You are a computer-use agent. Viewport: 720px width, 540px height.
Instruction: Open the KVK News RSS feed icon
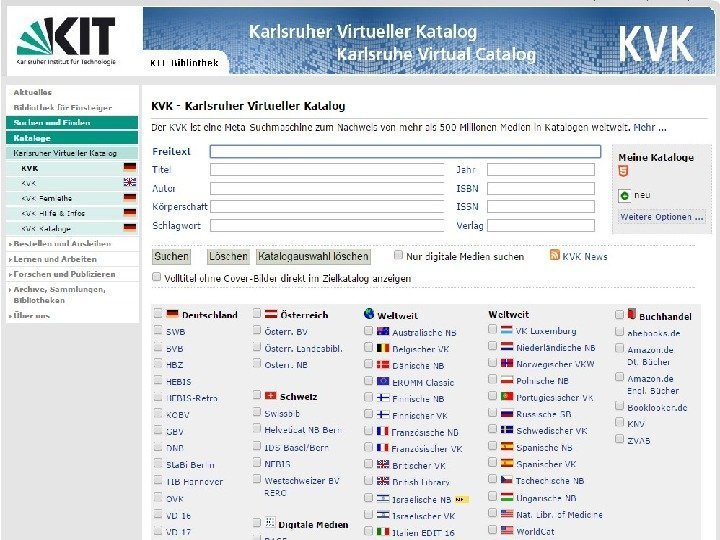coord(554,255)
